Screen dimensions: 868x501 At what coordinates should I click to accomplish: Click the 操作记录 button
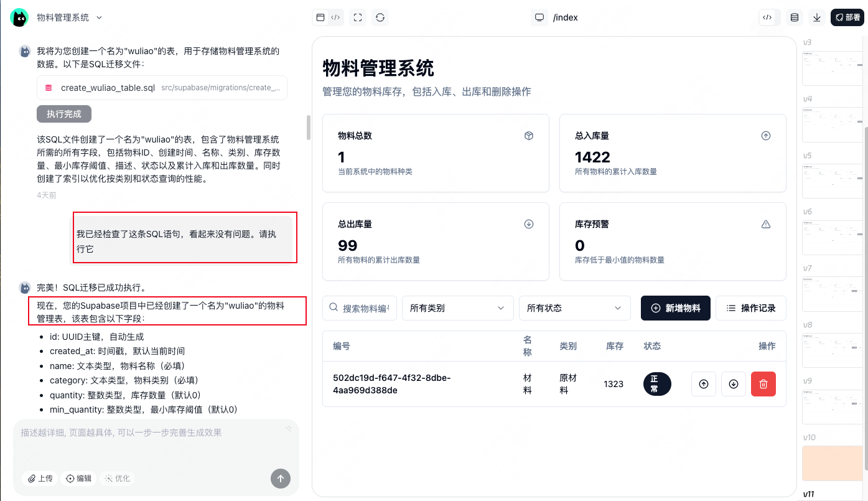[x=750, y=307]
